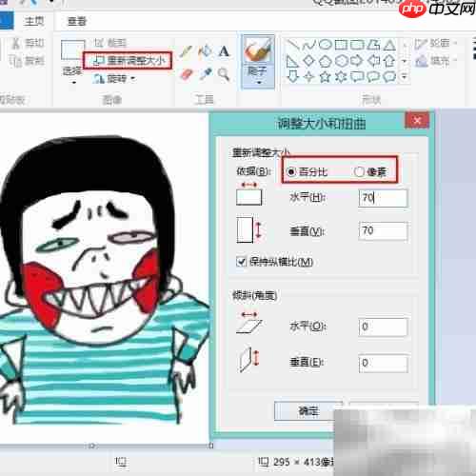Choose the Right triangle shape
Image resolution: width=476 pixels, height=476 pixels.
click(x=292, y=61)
